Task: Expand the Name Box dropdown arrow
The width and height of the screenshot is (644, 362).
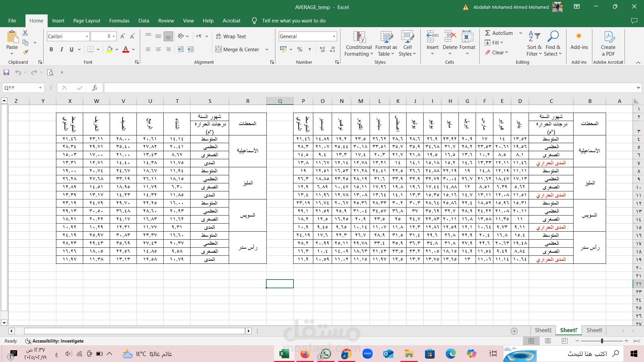Action: 40,88
